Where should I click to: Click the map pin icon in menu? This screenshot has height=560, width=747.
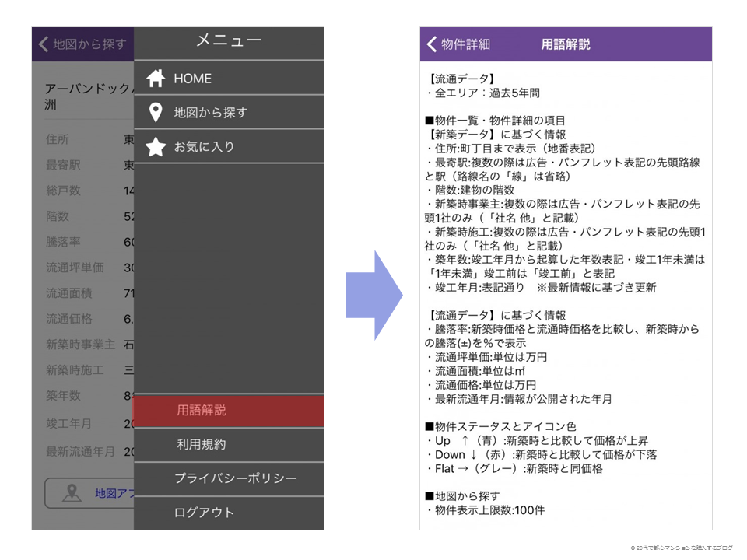click(156, 112)
